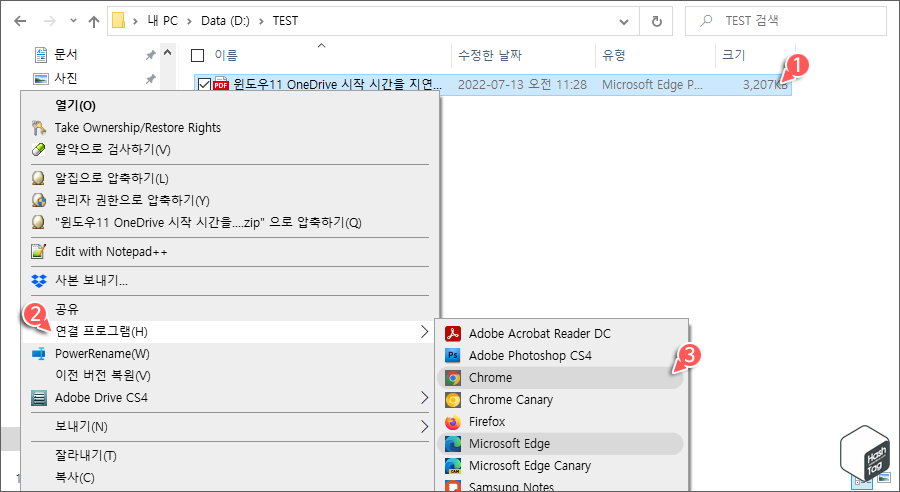The width and height of the screenshot is (900, 492).
Task: Expand arrow next to 연결 프로그램(H)
Action: 424,332
